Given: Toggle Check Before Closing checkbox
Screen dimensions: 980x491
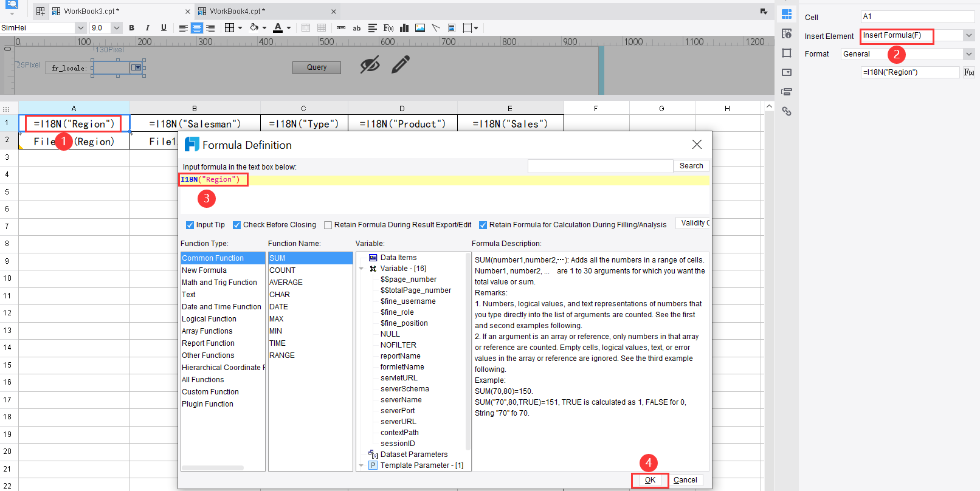Looking at the screenshot, I should (237, 225).
